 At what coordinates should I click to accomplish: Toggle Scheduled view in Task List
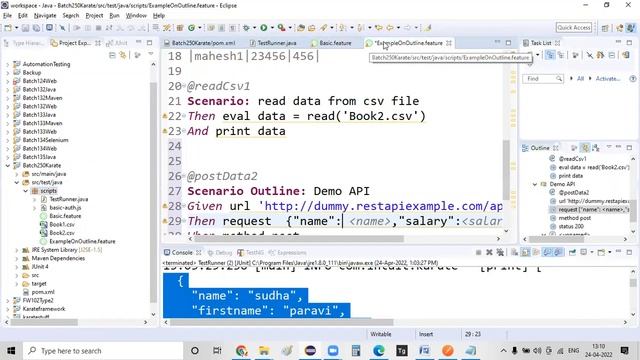(562, 55)
